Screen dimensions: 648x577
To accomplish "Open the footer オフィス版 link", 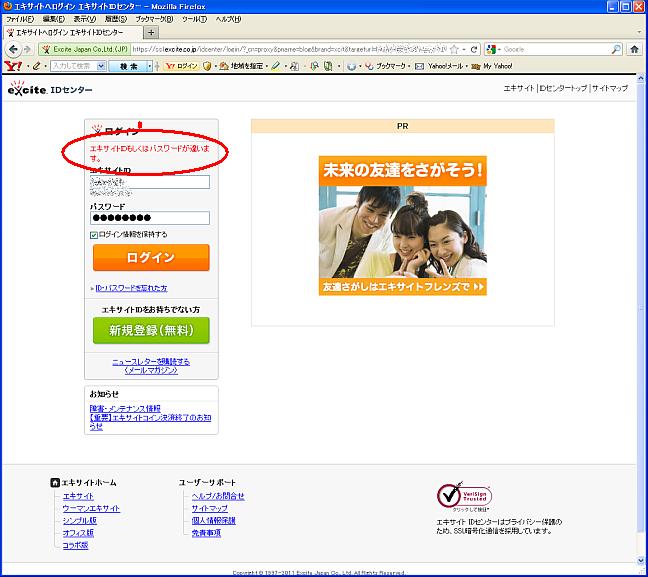I will click(79, 533).
